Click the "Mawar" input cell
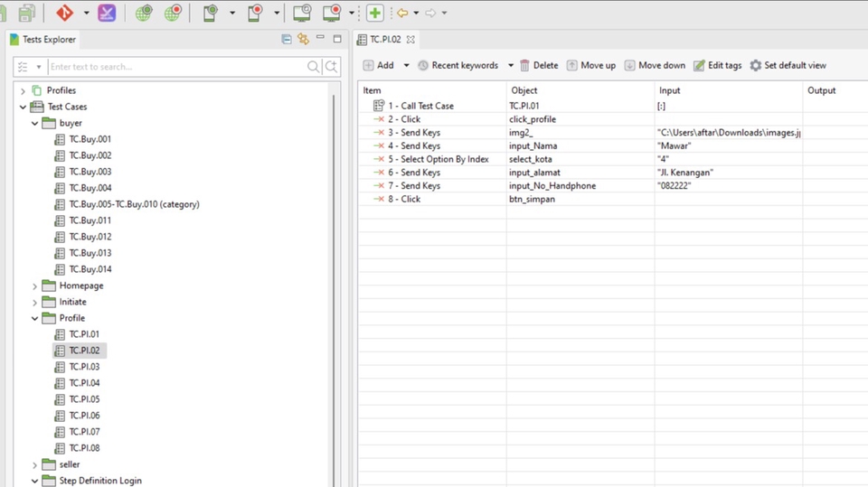Screen dimensions: 868x487 [x=729, y=145]
